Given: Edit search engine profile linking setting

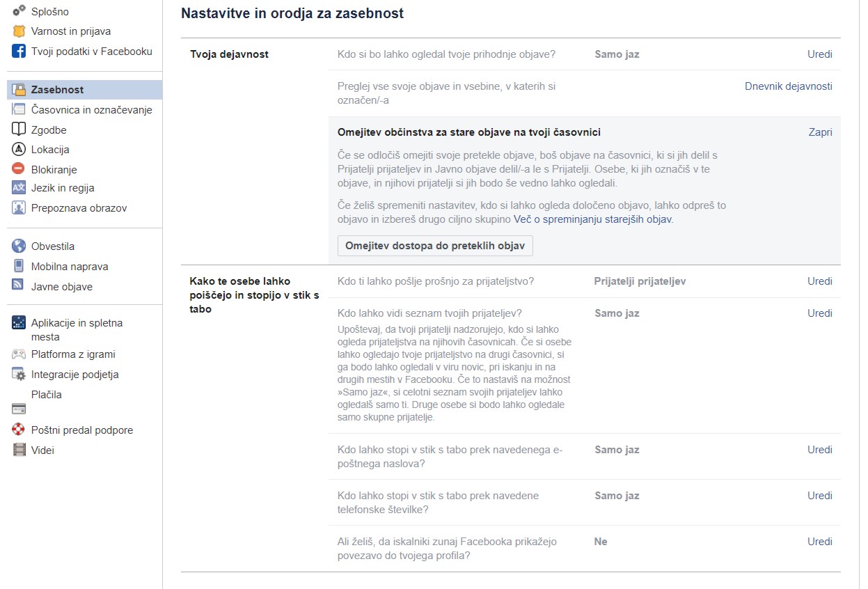Looking at the screenshot, I should point(819,542).
